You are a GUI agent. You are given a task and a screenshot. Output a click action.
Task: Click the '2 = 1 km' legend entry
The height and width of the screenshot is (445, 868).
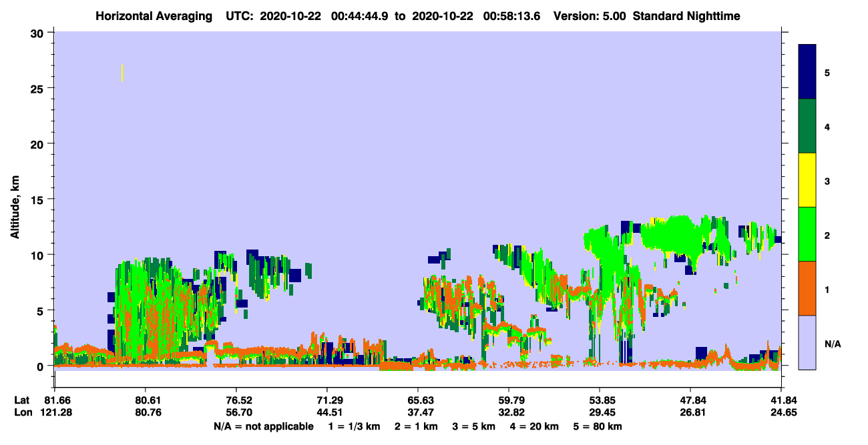(x=416, y=426)
